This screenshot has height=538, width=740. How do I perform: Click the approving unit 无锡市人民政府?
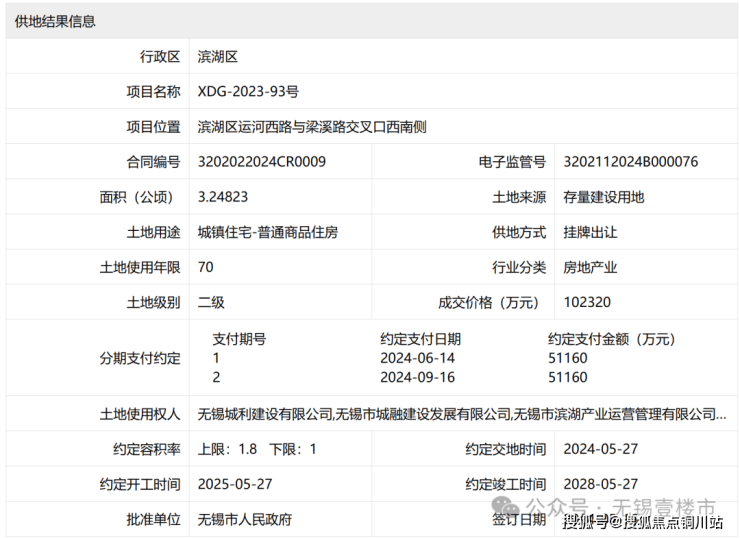pos(245,519)
